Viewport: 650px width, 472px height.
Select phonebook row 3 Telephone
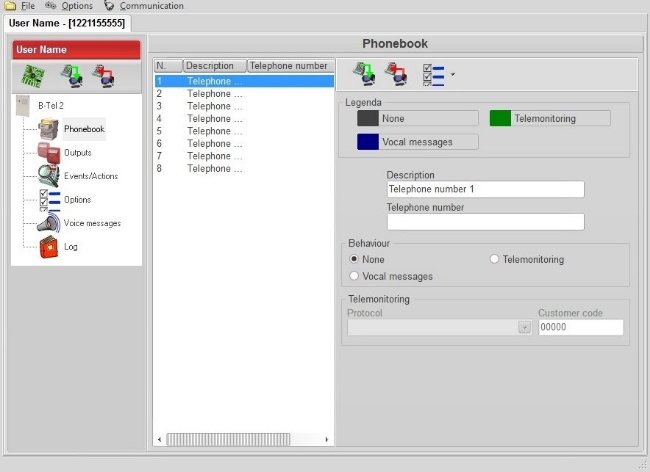(244, 106)
